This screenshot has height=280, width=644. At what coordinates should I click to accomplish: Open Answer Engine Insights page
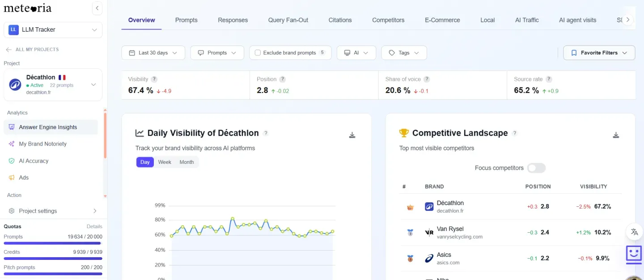pos(51,127)
